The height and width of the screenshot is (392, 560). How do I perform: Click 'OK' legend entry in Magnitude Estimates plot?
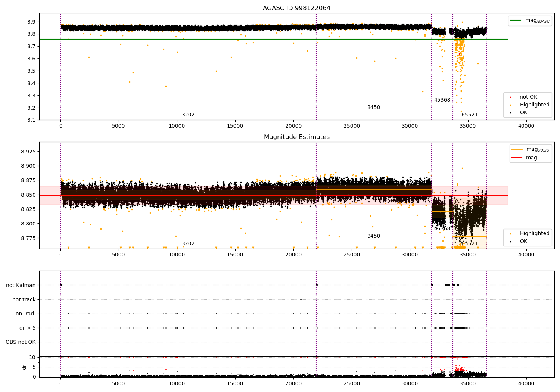(x=523, y=242)
